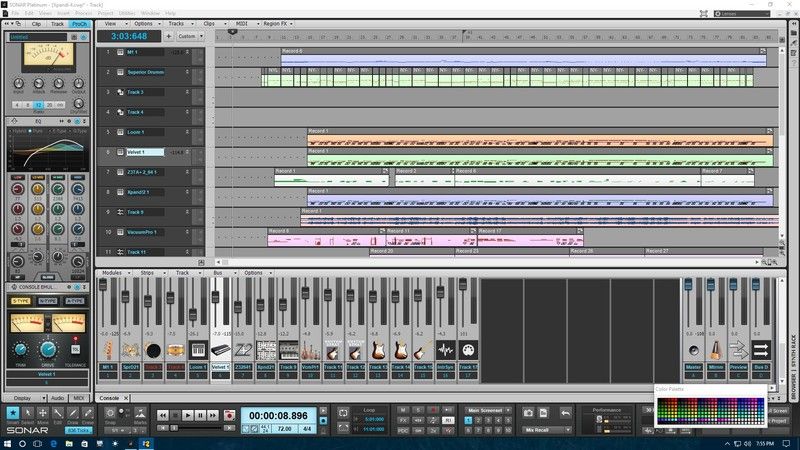Click the Mix Recall undo arrow icon
Viewport: 800px width, 450px height.
(x=566, y=413)
